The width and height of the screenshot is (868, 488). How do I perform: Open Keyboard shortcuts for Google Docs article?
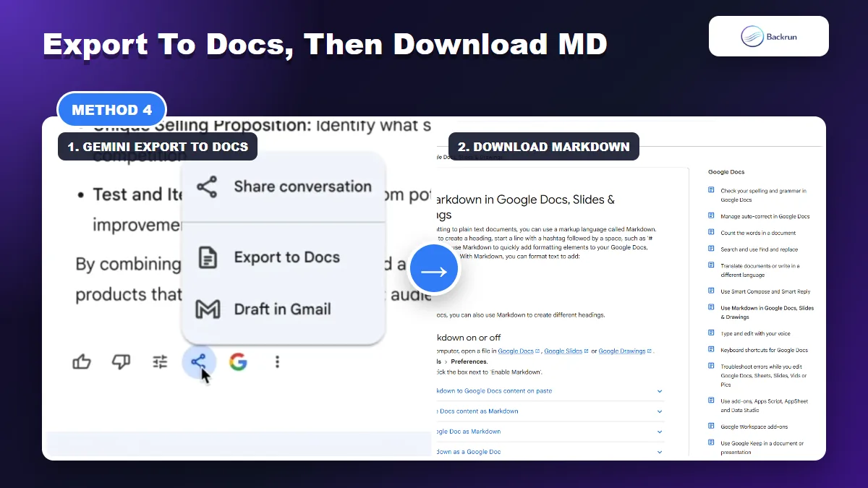(764, 350)
